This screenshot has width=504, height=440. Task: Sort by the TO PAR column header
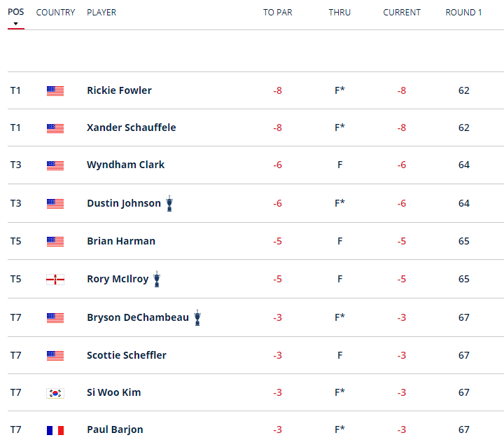[x=278, y=13]
